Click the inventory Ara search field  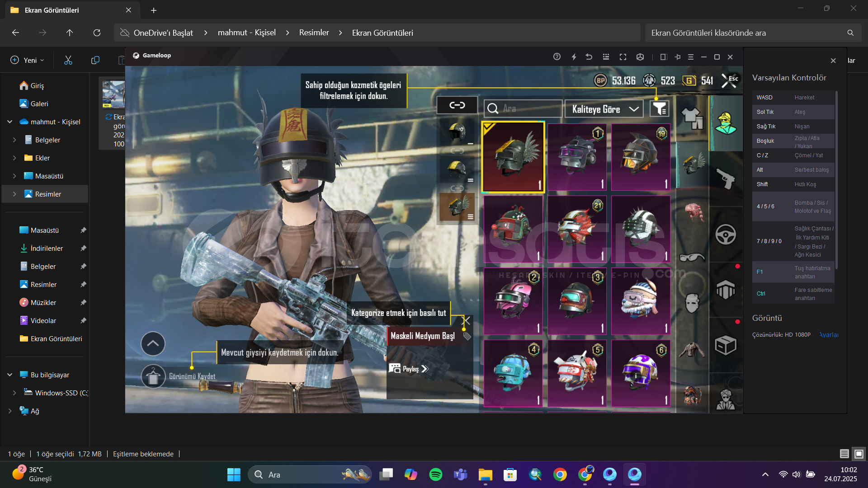pyautogui.click(x=523, y=109)
